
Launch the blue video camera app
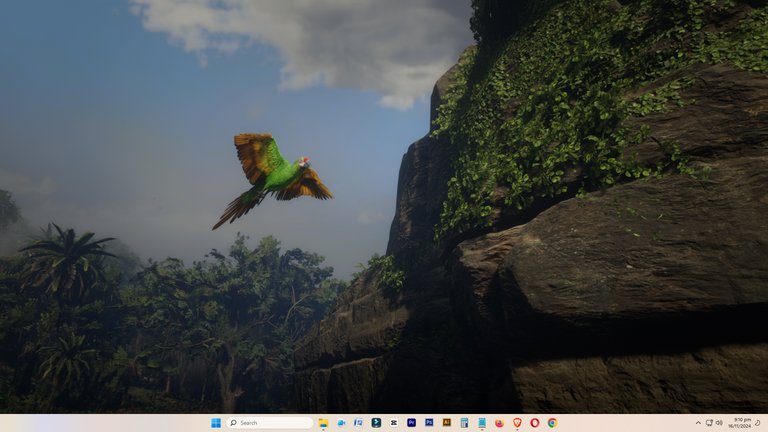point(341,423)
